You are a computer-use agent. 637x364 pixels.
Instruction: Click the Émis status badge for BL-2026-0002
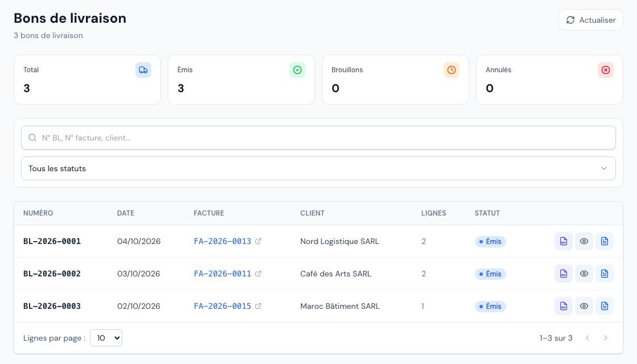tap(490, 274)
